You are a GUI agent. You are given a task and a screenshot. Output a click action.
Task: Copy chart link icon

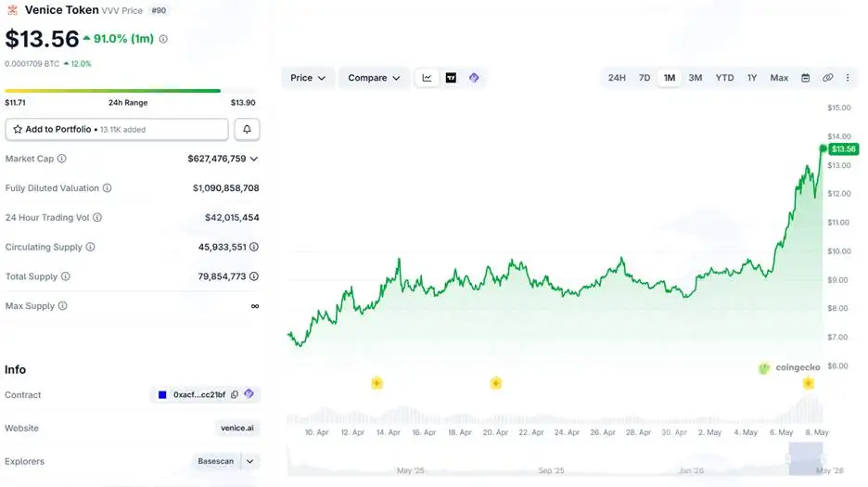click(x=827, y=78)
